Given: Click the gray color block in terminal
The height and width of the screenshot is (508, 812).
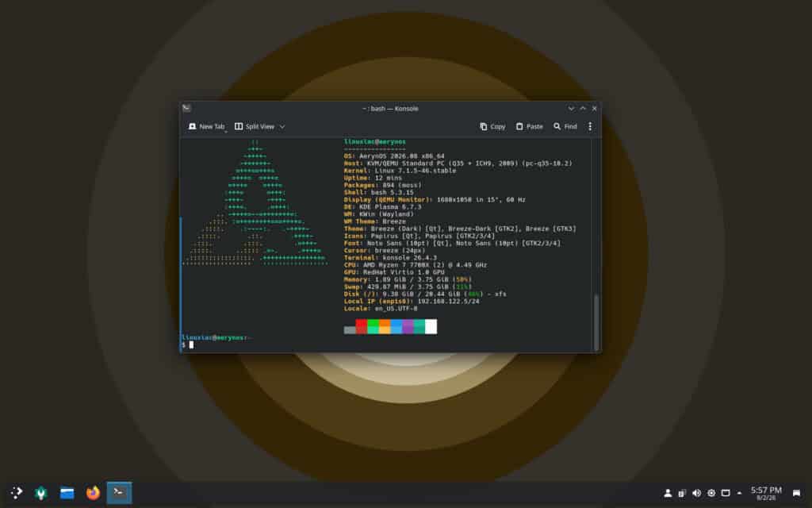Looking at the screenshot, I should [350, 329].
